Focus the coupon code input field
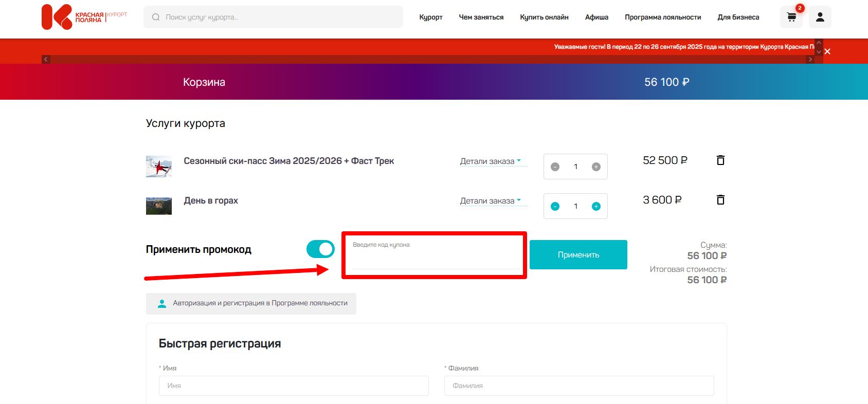Screen dimensions: 868x404 tap(435, 259)
